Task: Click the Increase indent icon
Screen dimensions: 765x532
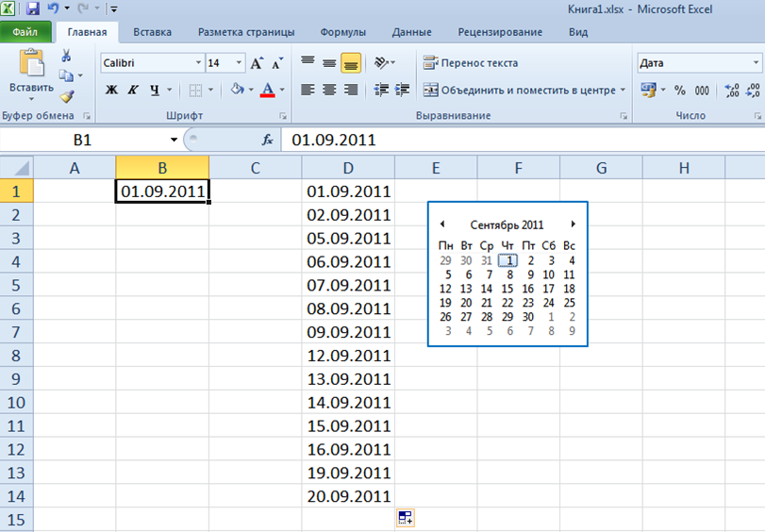Action: (403, 91)
